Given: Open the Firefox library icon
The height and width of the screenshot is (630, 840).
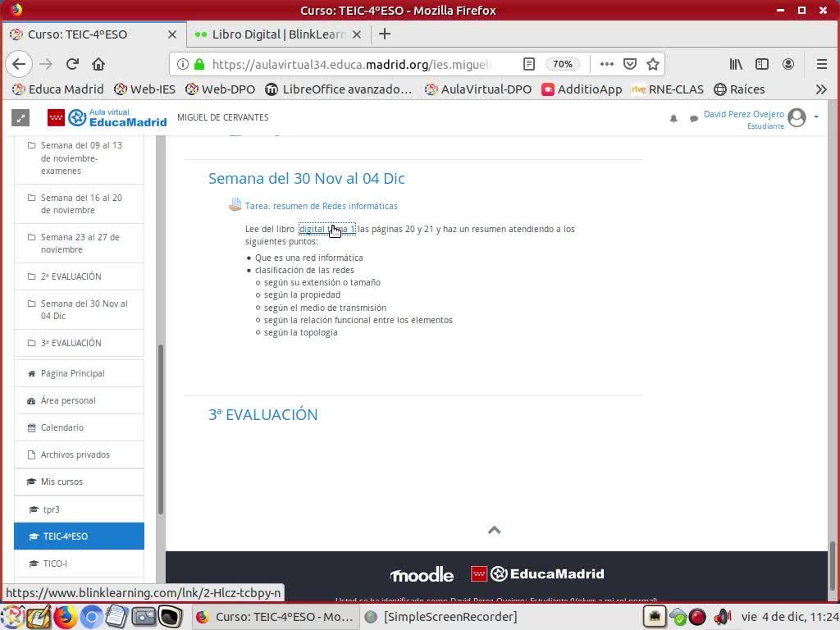Looking at the screenshot, I should coord(736,64).
